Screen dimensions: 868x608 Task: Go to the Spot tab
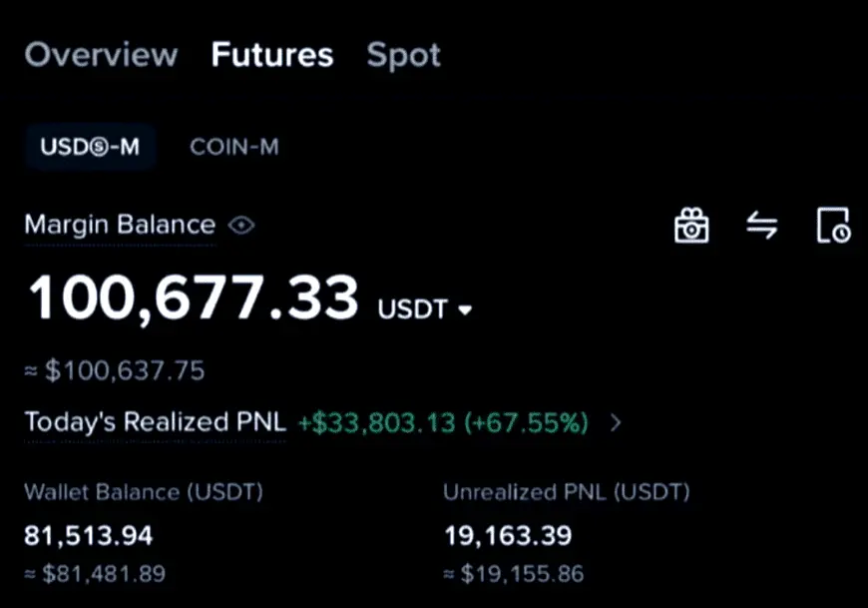click(x=403, y=55)
